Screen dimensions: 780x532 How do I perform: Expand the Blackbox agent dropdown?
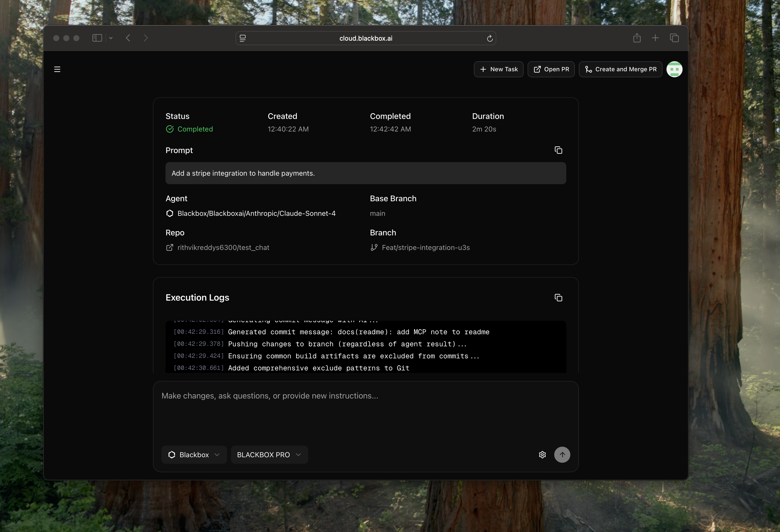[194, 455]
